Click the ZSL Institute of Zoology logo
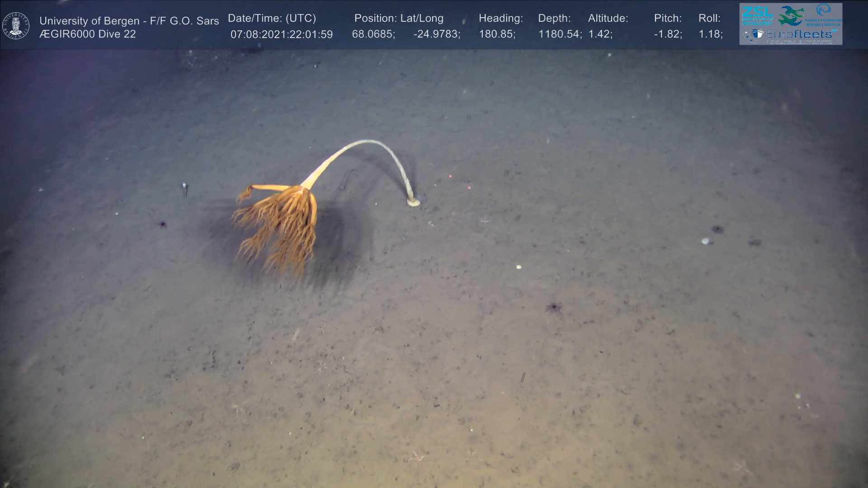This screenshot has width=868, height=488. coord(757,15)
